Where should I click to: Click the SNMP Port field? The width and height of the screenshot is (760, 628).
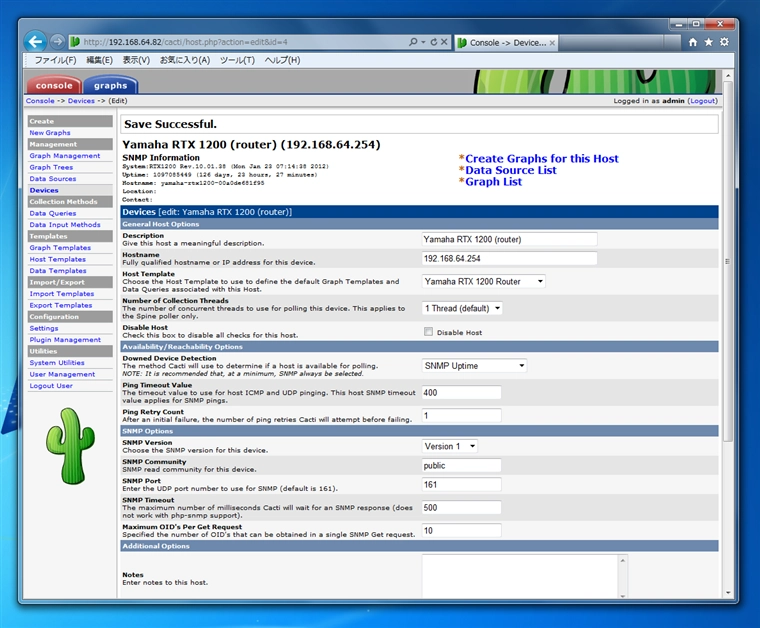click(x=461, y=485)
